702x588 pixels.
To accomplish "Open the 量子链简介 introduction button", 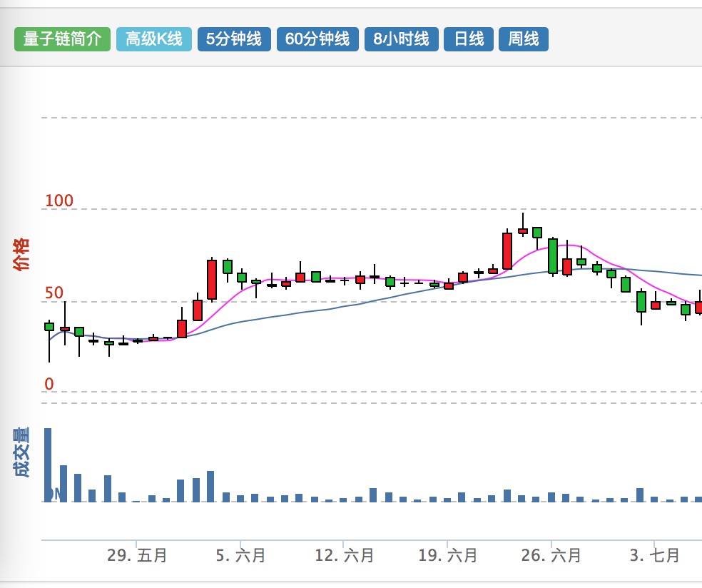I will 62,39.
